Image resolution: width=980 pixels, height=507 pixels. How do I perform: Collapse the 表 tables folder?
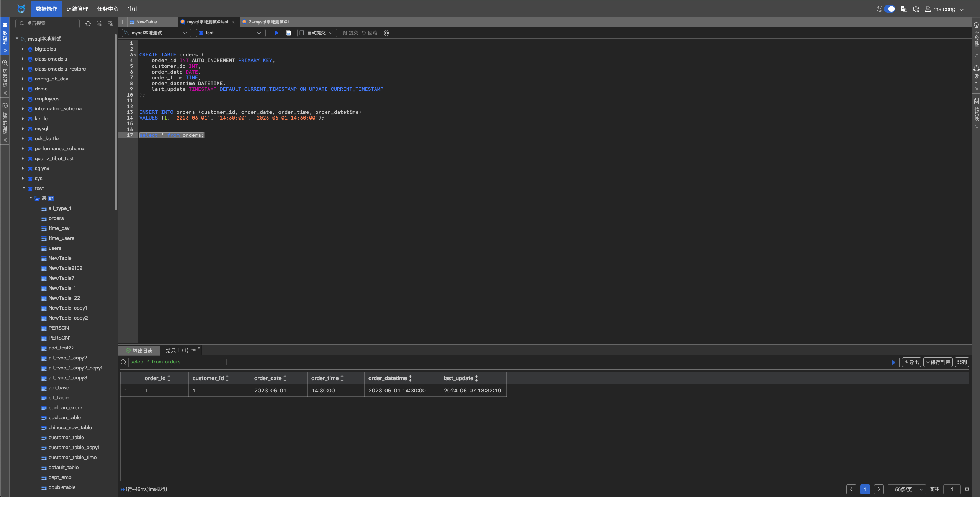click(x=31, y=198)
